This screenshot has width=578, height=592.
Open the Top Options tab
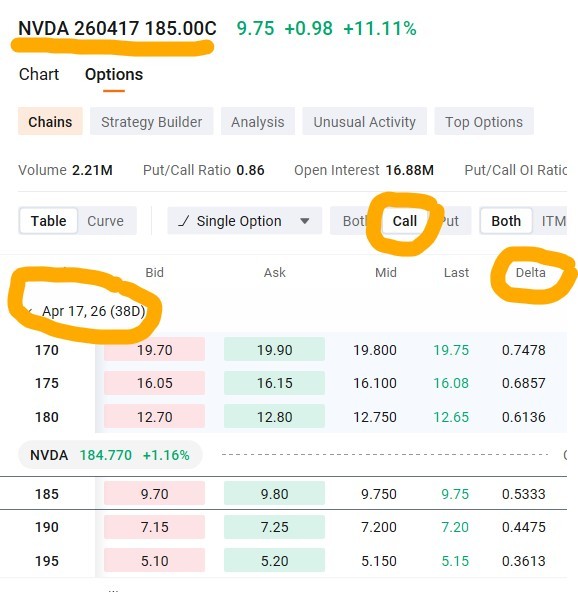click(484, 122)
